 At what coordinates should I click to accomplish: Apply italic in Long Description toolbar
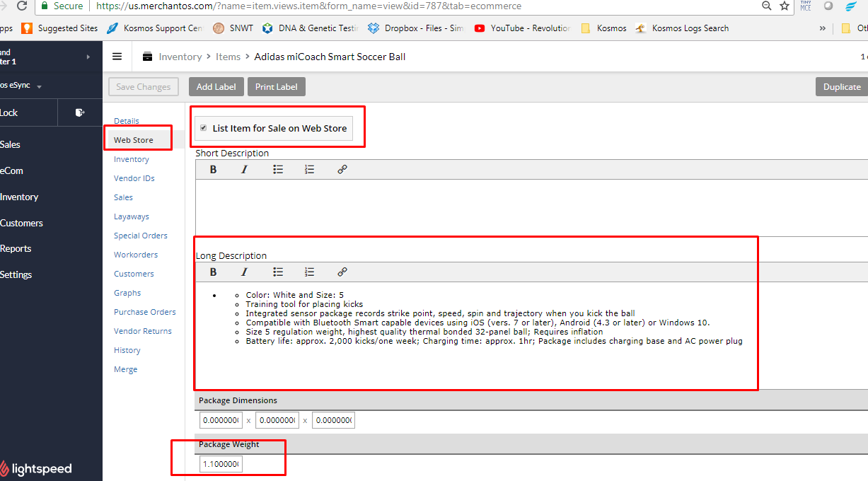245,272
